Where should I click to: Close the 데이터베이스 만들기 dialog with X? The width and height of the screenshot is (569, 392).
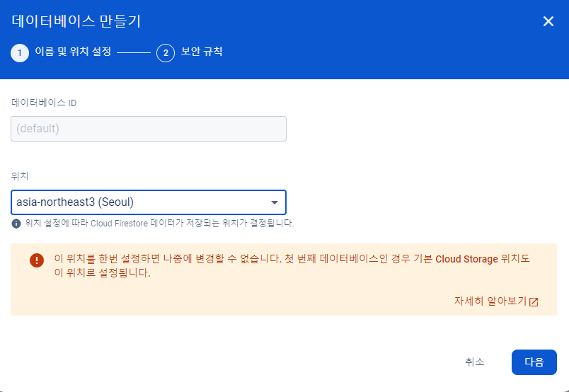pyautogui.click(x=548, y=21)
